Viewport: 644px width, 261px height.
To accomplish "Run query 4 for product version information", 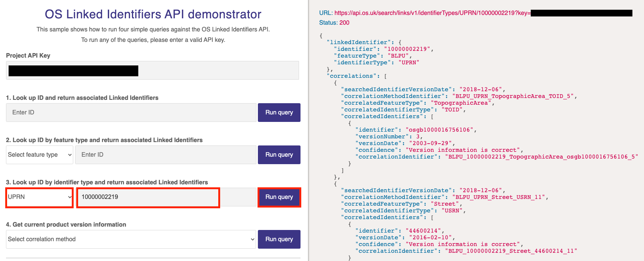I will (x=279, y=239).
